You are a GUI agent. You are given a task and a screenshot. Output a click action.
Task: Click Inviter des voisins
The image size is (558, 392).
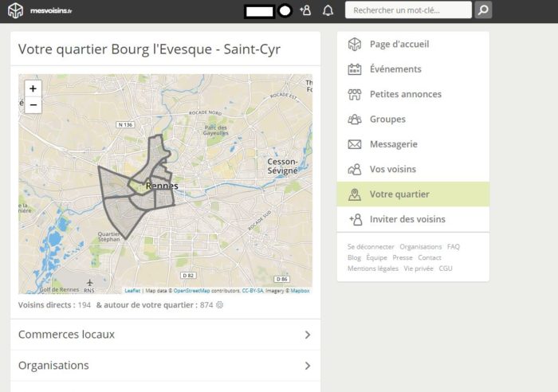[407, 219]
